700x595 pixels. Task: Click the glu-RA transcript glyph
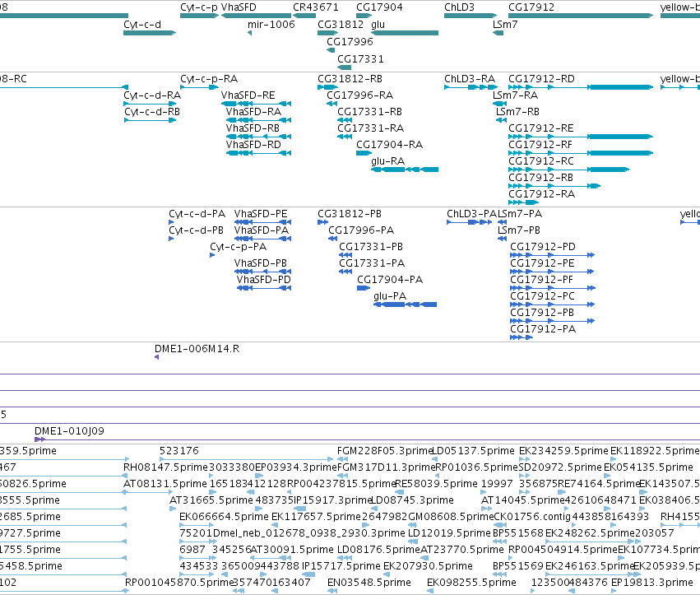pos(405,170)
